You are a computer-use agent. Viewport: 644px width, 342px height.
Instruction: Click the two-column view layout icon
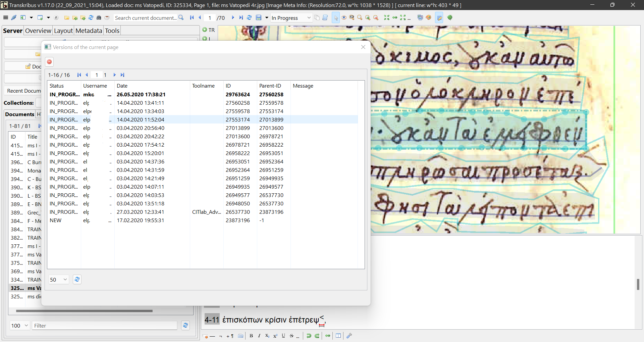(338, 336)
